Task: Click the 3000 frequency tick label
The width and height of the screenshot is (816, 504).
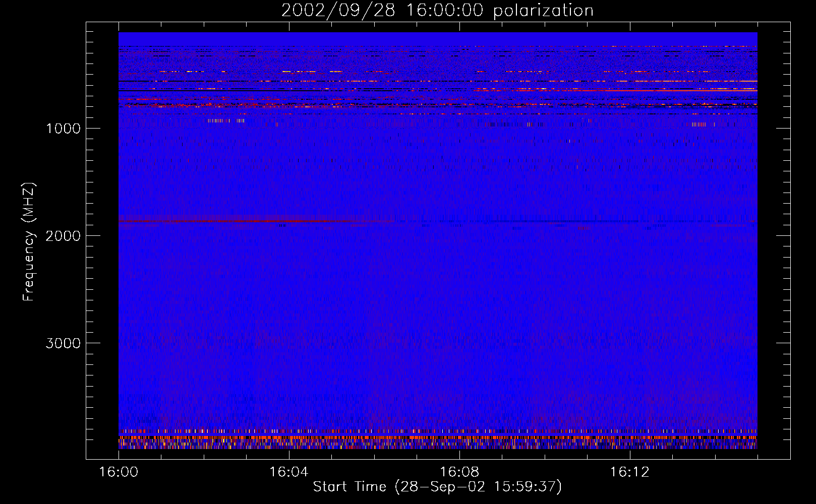Action: tap(63, 343)
